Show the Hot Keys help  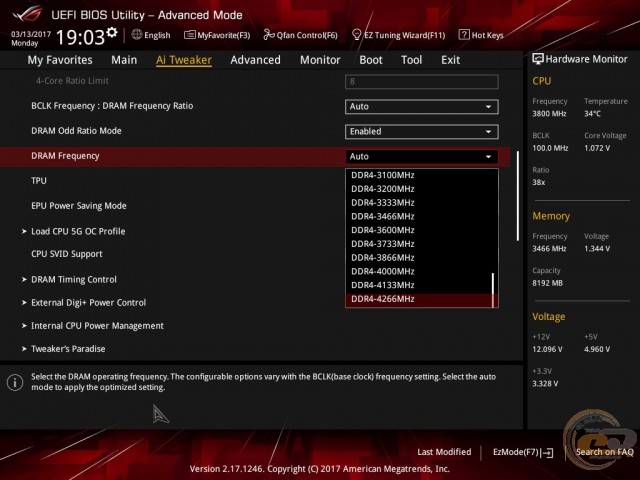481,36
